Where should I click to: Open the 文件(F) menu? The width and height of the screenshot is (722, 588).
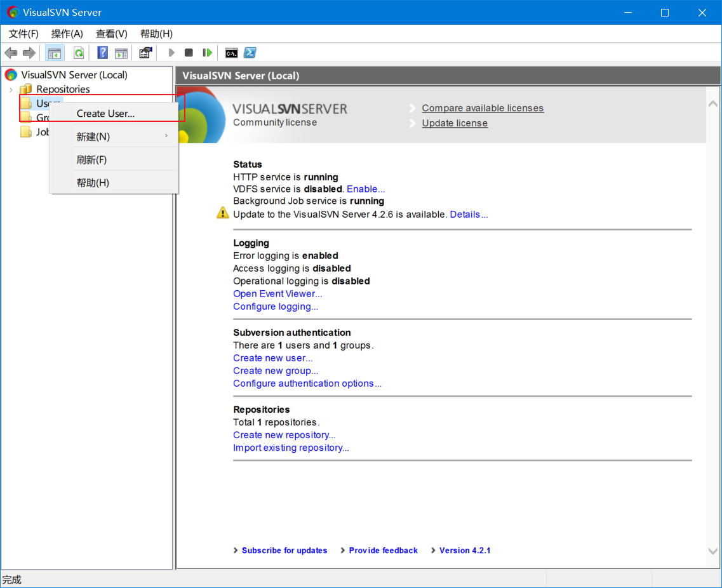(x=23, y=34)
